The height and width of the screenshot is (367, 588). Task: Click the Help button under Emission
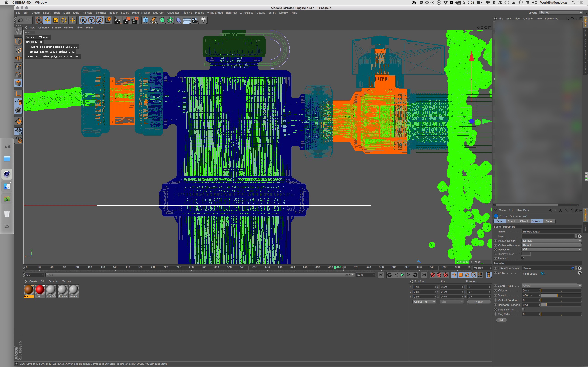(x=501, y=320)
